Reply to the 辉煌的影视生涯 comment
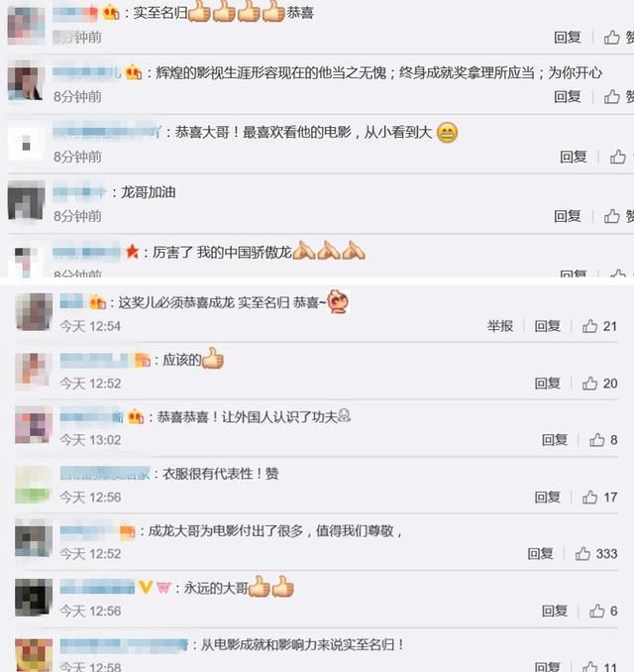 click(x=568, y=97)
